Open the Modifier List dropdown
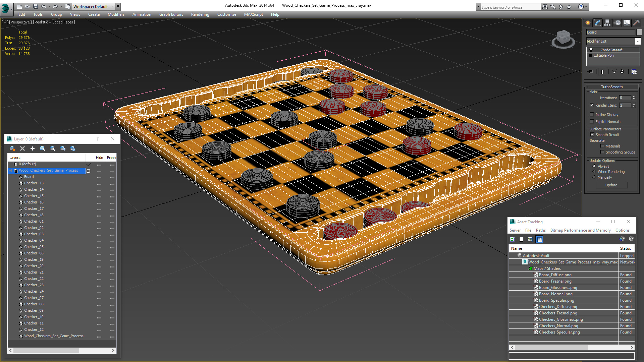The height and width of the screenshot is (362, 644). (x=638, y=41)
